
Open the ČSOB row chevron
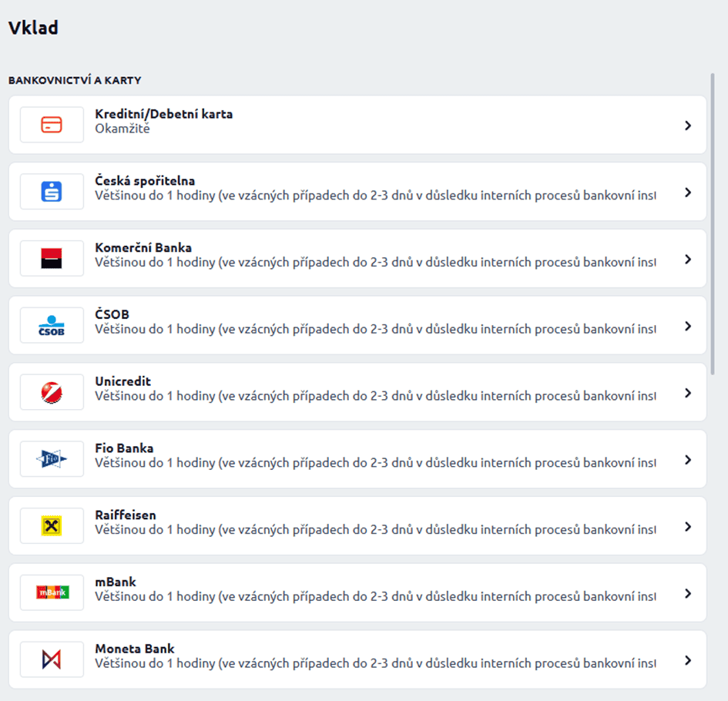(x=688, y=326)
